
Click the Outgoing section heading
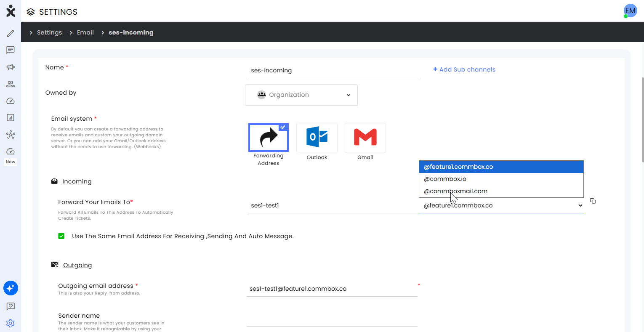77,265
